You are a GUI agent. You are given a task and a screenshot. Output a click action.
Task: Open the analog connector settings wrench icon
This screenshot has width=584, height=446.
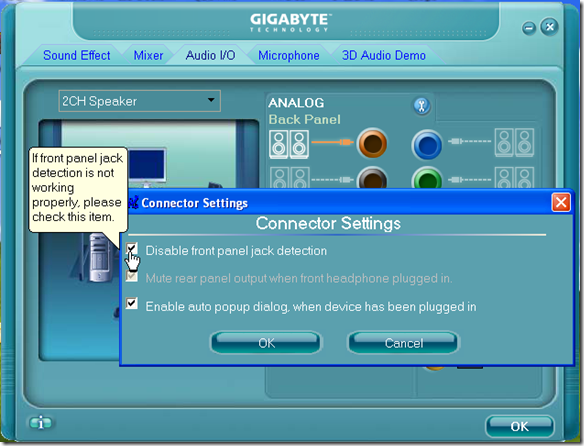[x=422, y=106]
